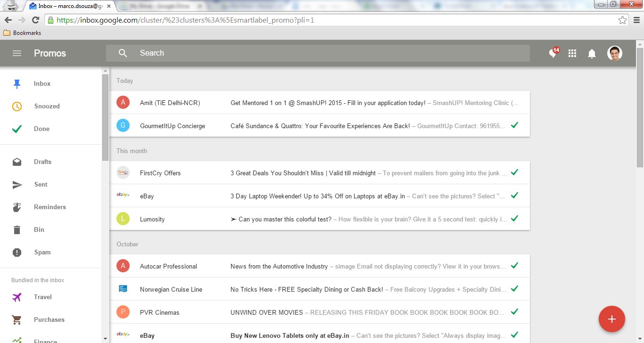
Task: Click the red compose plus button
Action: click(612, 319)
